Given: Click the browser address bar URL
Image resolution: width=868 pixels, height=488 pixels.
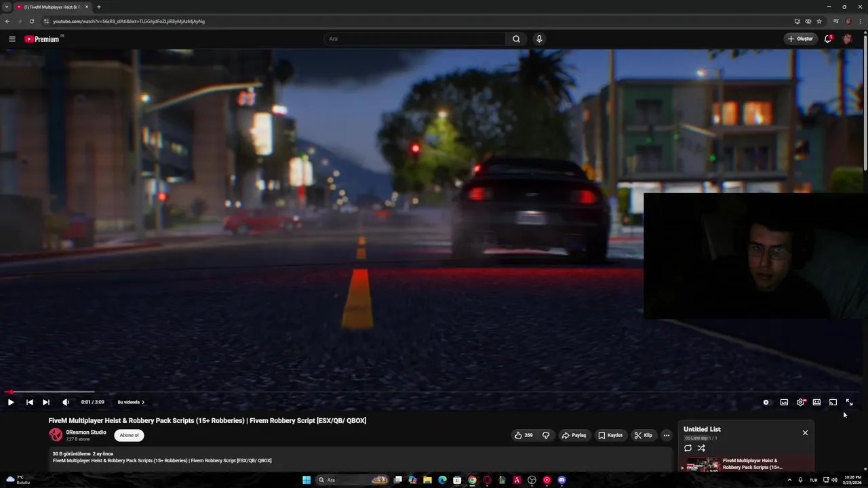Looking at the screenshot, I should 129,21.
